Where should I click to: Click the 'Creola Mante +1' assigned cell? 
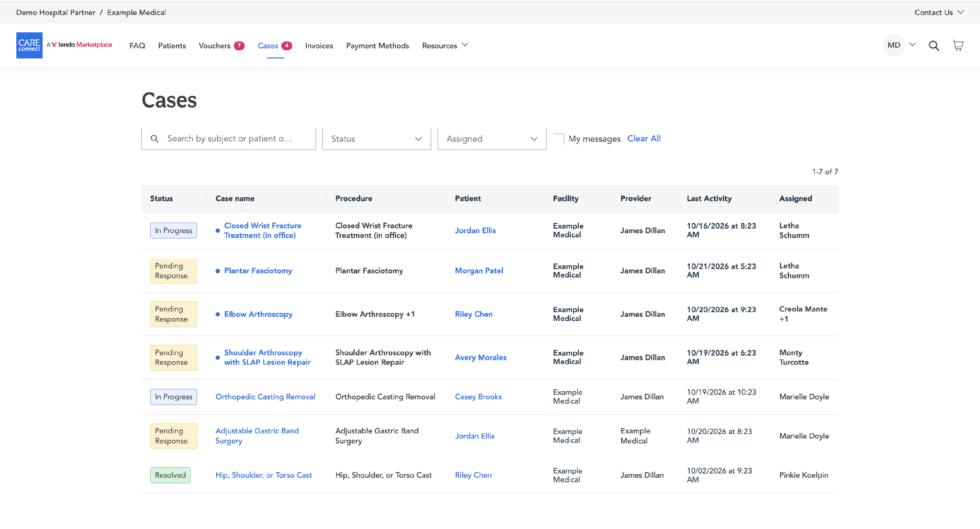803,314
